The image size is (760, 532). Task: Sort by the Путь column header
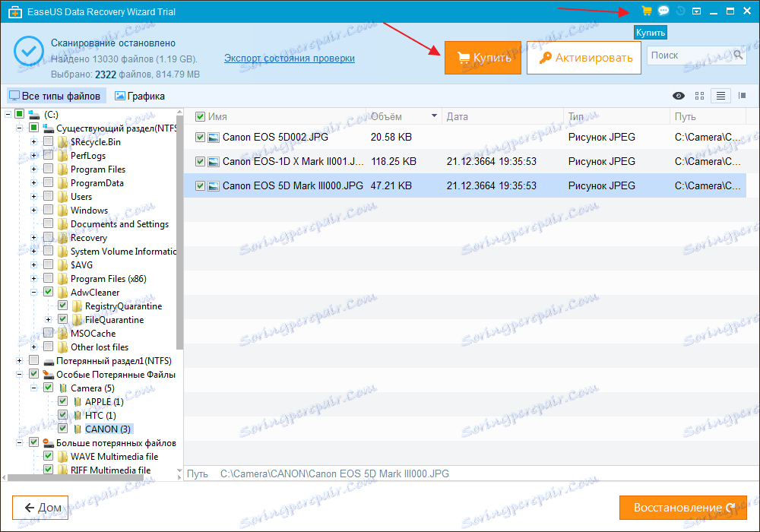685,117
